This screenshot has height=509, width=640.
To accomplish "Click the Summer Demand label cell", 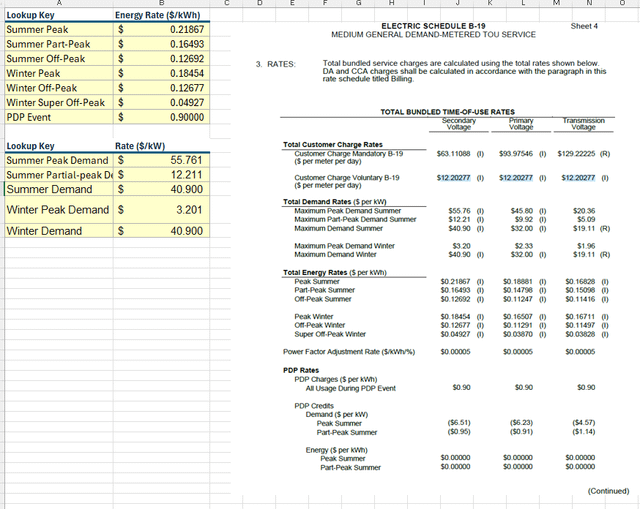I will [x=59, y=189].
